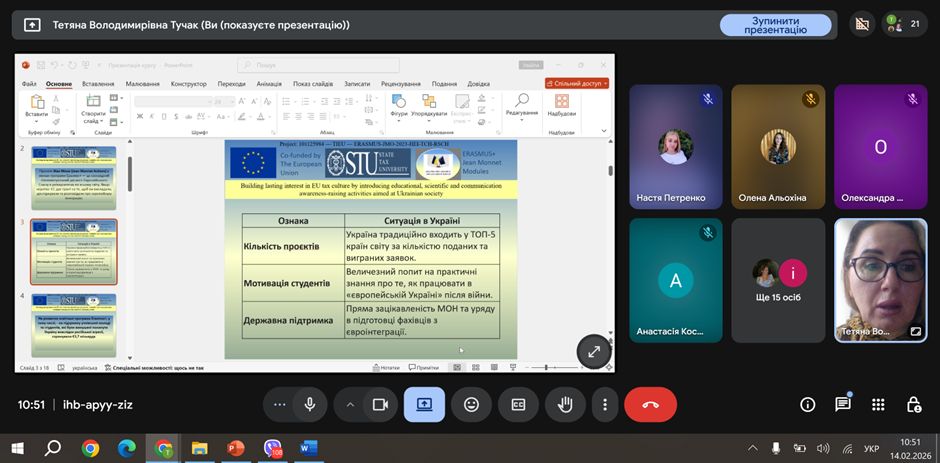Open the left ellipsis menu in call bar

click(x=280, y=404)
